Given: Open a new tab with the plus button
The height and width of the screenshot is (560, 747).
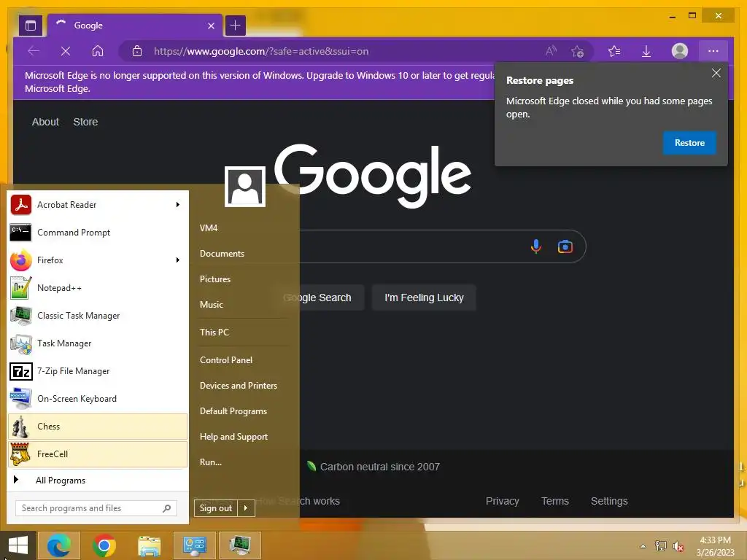Looking at the screenshot, I should click(x=236, y=26).
